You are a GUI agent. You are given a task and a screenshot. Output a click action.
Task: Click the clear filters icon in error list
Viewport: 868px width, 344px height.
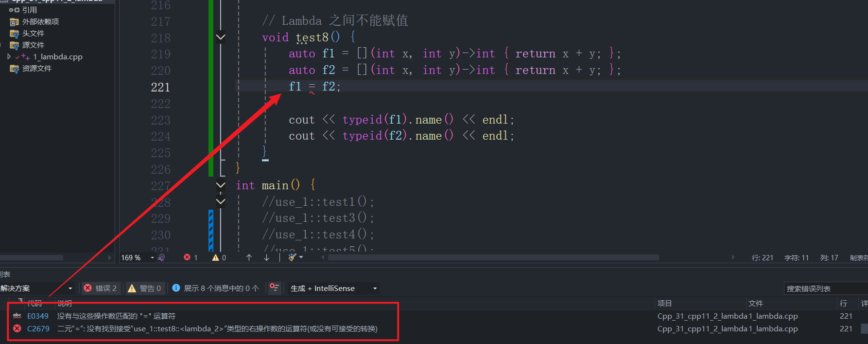[275, 288]
